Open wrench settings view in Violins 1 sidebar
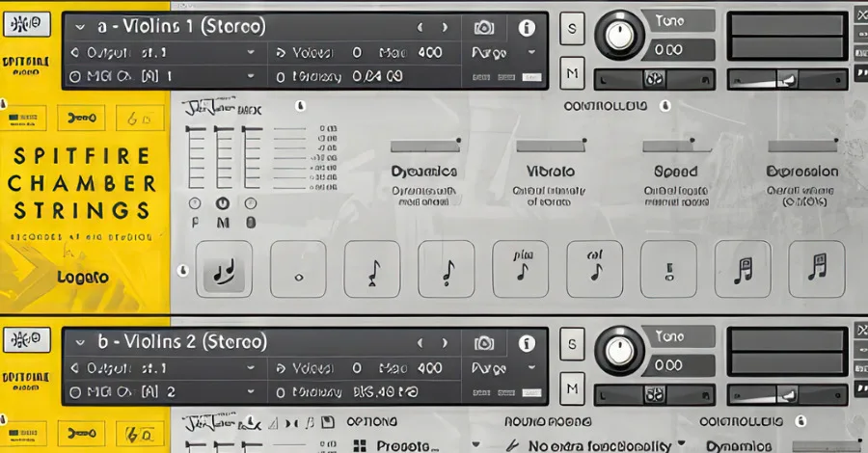Screen dimensions: 868x453 coord(81,118)
